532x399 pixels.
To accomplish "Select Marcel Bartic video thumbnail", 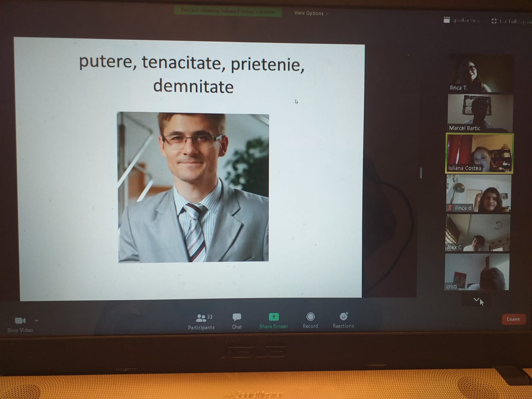I will (480, 113).
